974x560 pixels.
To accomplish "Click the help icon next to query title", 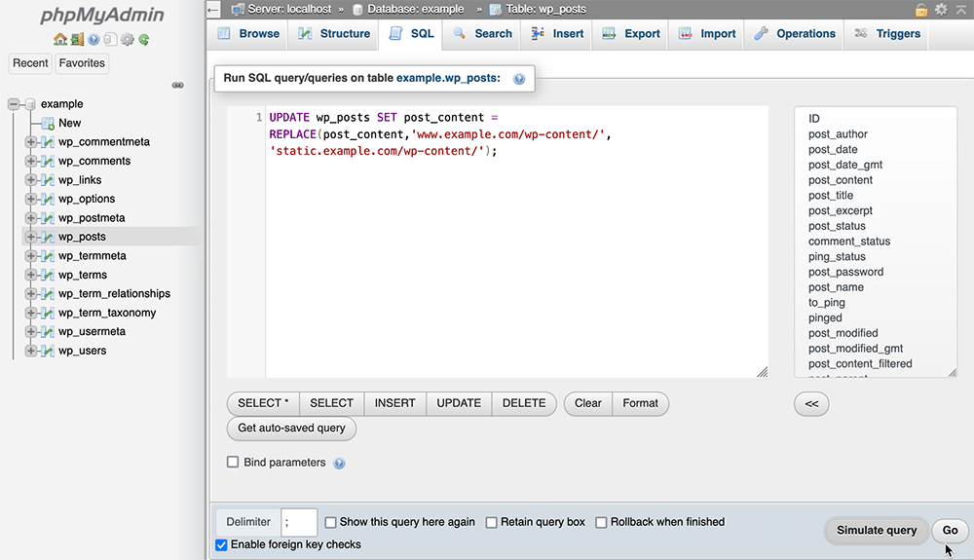I will point(519,79).
